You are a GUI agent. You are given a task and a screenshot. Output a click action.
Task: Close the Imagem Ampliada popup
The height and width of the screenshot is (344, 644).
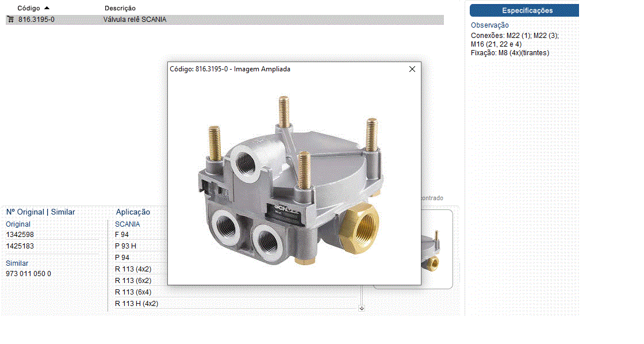pyautogui.click(x=412, y=69)
